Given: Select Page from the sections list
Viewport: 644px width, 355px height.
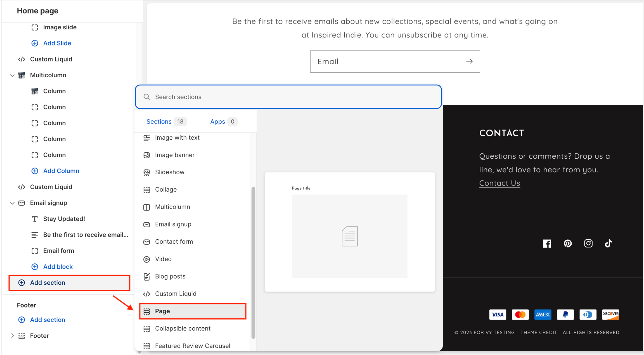Looking at the screenshot, I should point(193,311).
